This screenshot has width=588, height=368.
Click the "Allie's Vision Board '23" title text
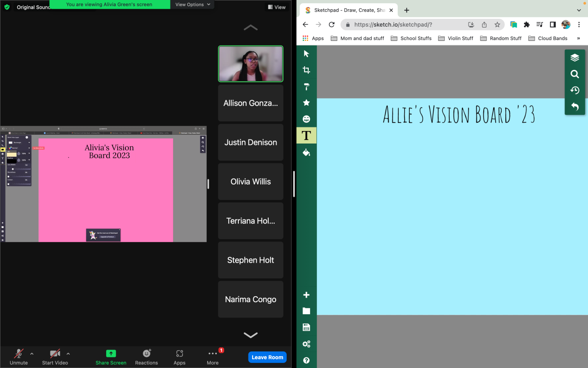point(459,115)
